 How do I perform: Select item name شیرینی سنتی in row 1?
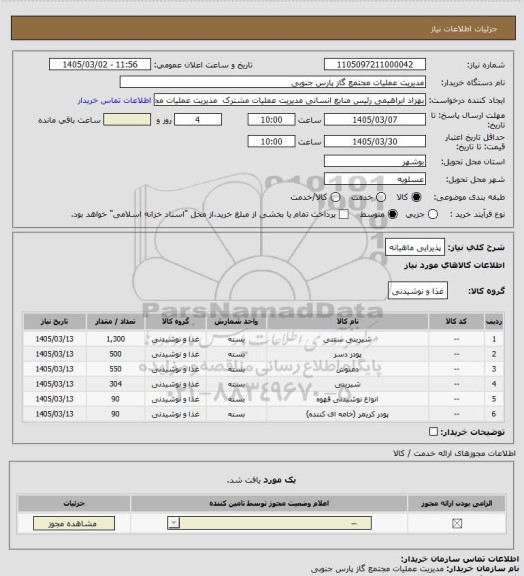[347, 339]
